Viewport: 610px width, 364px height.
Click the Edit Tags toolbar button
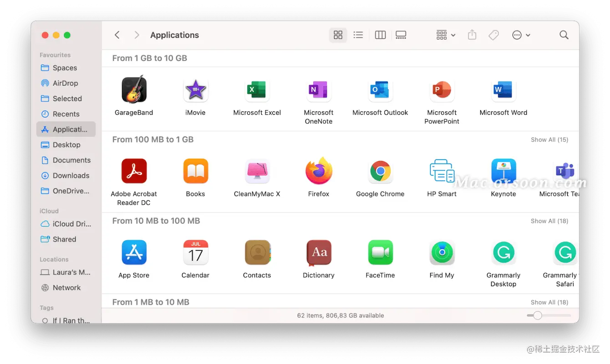click(493, 35)
